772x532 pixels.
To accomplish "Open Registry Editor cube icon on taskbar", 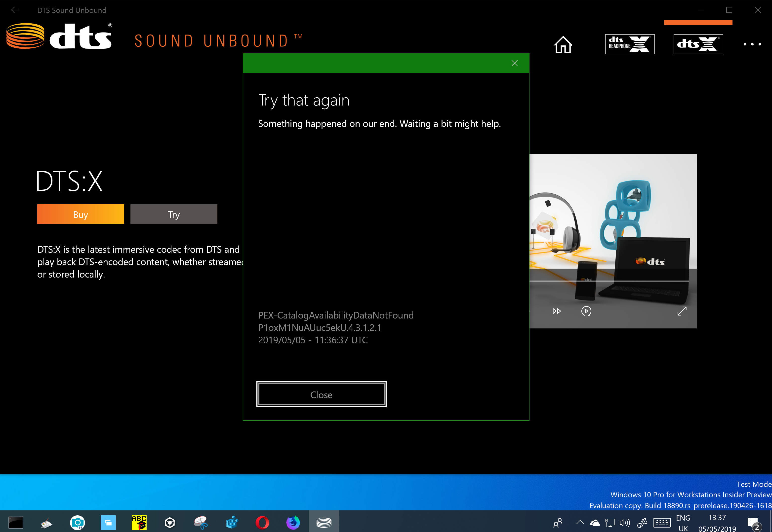I will (x=232, y=522).
